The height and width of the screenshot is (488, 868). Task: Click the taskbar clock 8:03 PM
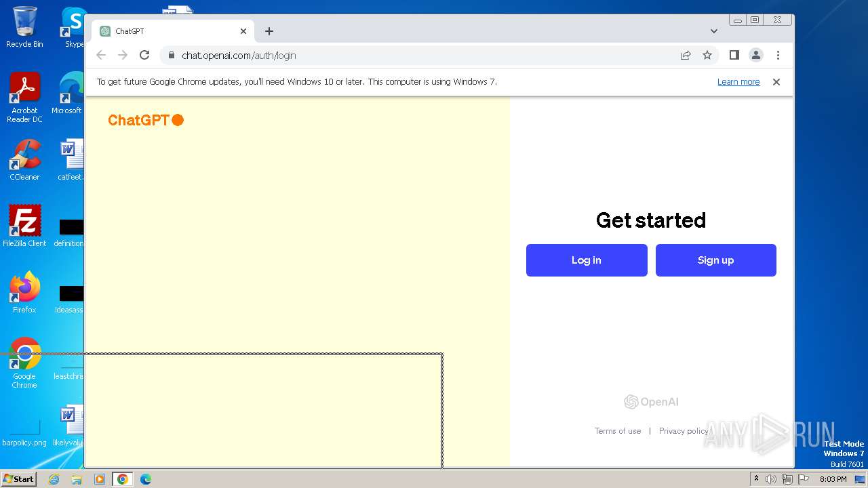coord(833,479)
